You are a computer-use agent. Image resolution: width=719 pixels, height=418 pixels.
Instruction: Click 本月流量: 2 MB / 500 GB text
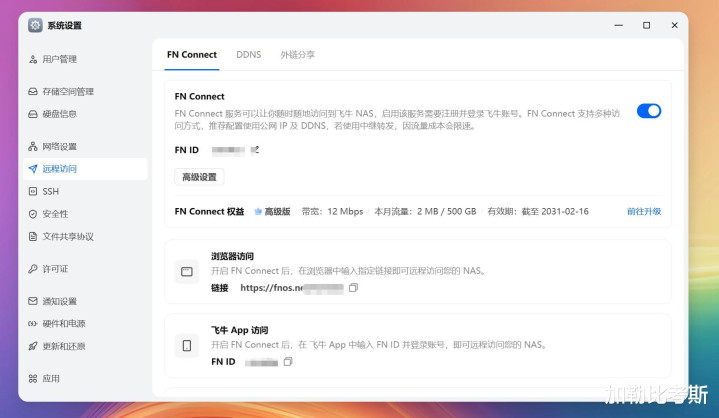click(425, 211)
